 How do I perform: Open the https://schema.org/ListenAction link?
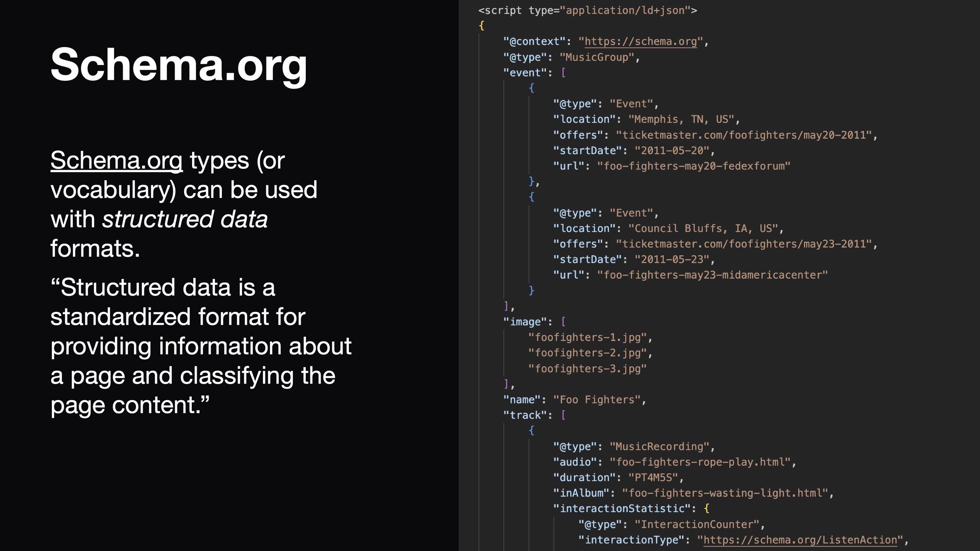click(x=800, y=540)
